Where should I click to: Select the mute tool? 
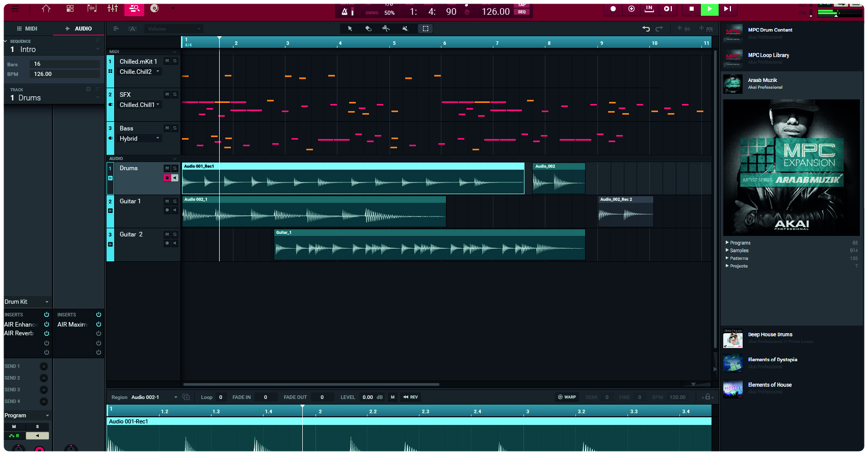click(405, 29)
